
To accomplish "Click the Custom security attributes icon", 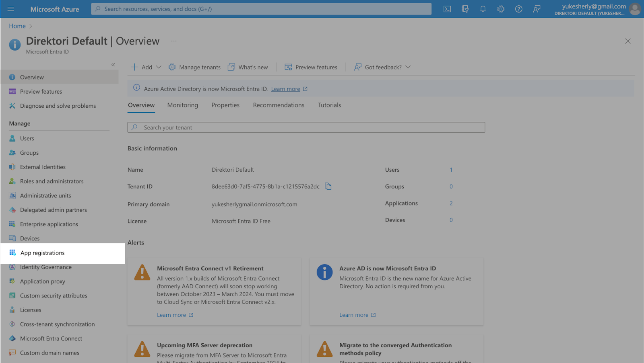I will pyautogui.click(x=12, y=295).
